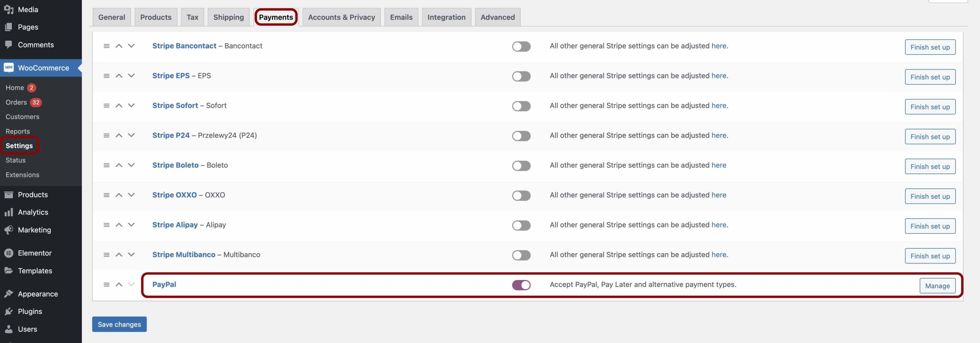Click drag handle icon for PayPal row
The image size is (980, 343).
coord(106,284)
